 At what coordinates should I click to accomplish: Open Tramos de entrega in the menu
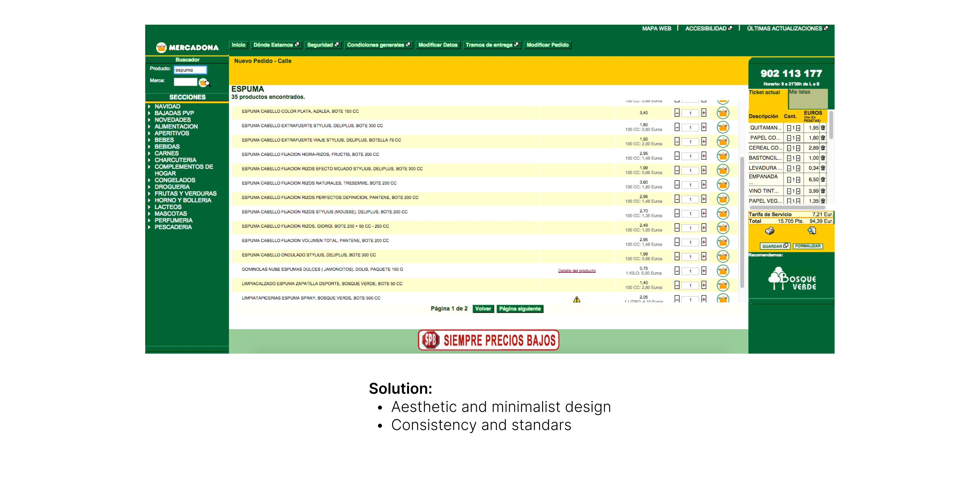492,45
